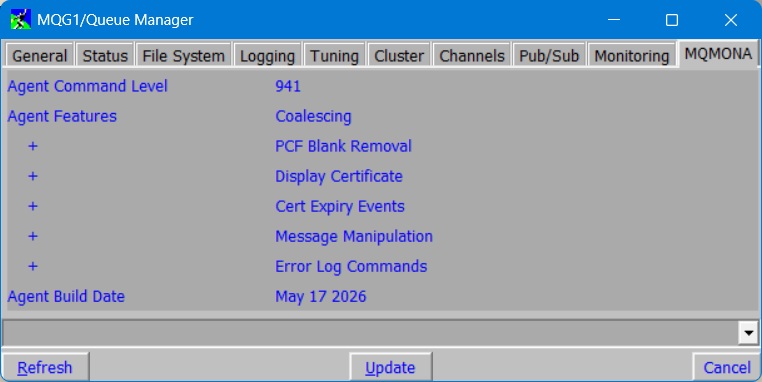Minimize the Queue Manager window
The height and width of the screenshot is (382, 762).
(x=614, y=20)
